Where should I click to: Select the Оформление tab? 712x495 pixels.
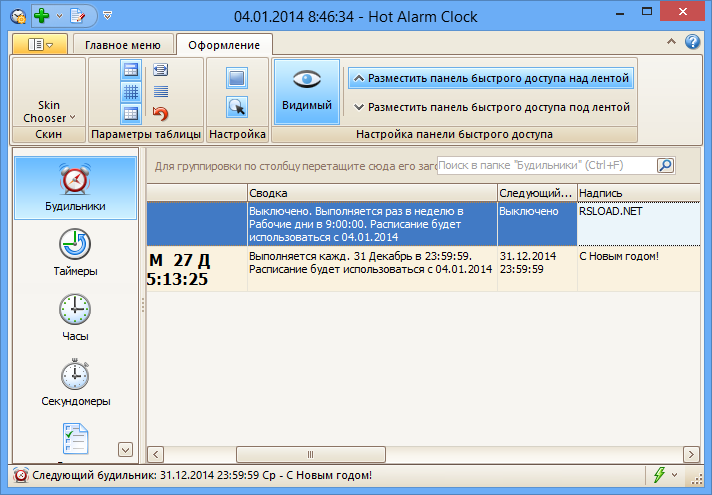click(224, 45)
